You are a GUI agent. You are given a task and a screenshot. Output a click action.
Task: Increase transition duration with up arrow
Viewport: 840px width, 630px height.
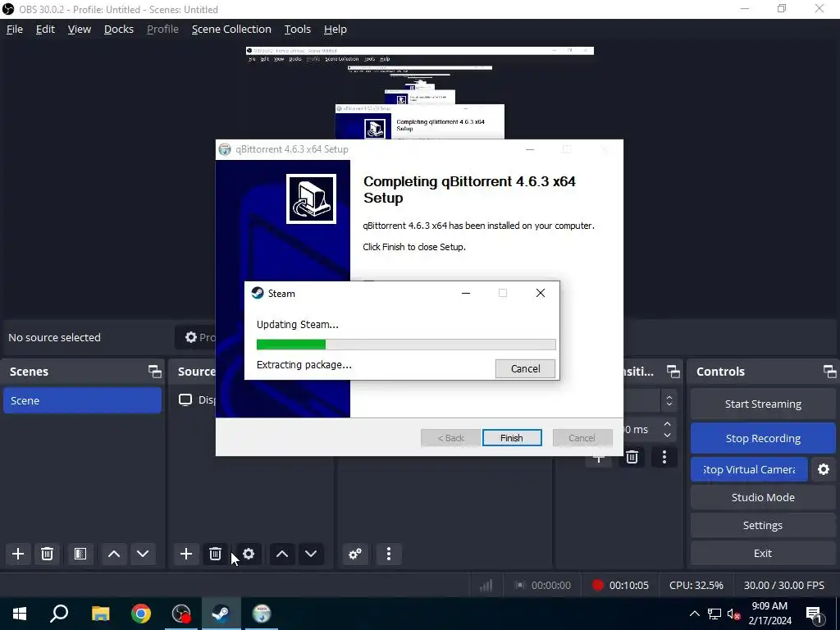tap(668, 424)
